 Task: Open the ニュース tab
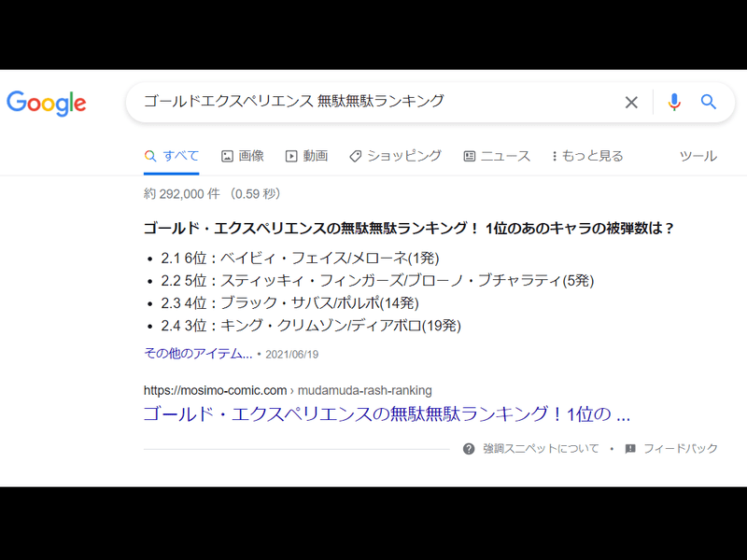tap(504, 156)
